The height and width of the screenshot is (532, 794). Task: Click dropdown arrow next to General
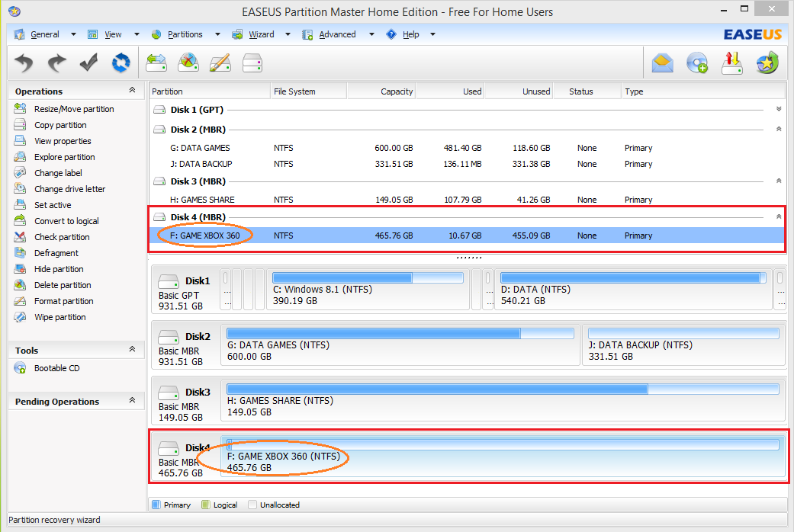[73, 34]
